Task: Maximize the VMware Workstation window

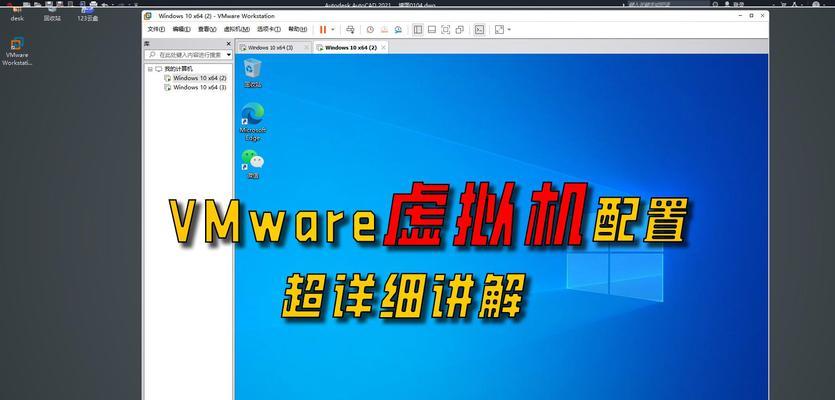Action: (751, 16)
